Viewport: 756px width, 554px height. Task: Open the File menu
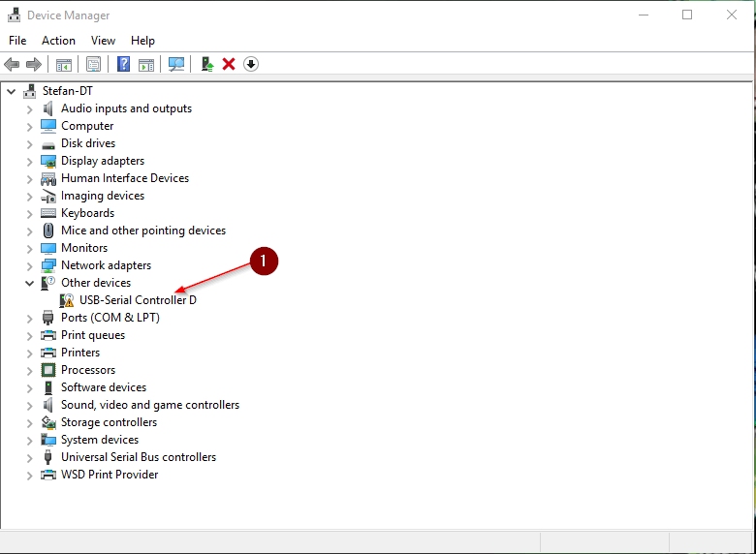pyautogui.click(x=17, y=41)
